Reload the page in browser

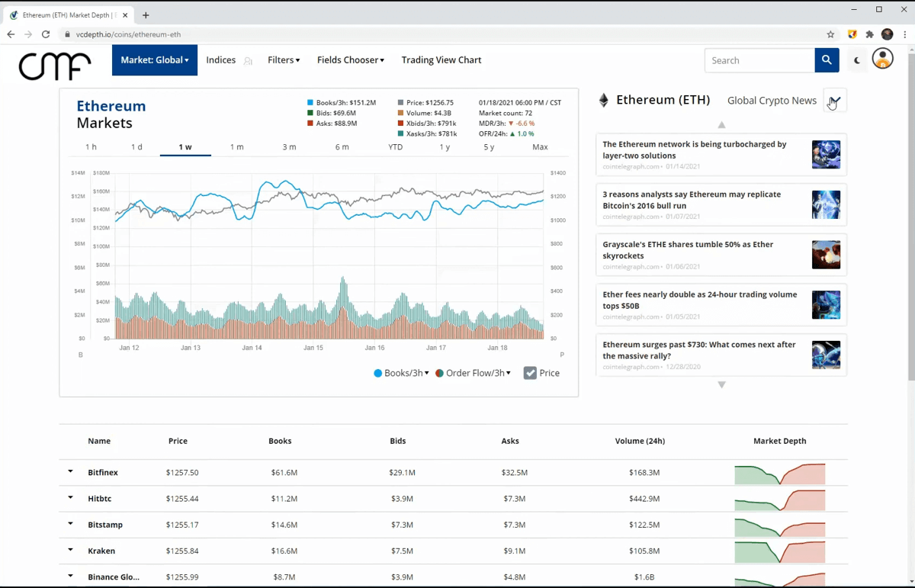point(46,34)
